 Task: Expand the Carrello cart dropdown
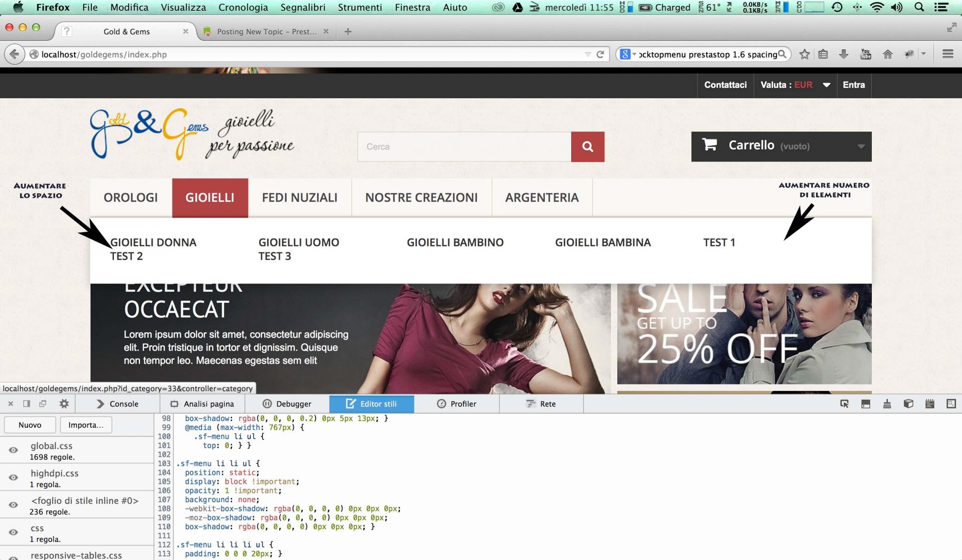click(861, 147)
